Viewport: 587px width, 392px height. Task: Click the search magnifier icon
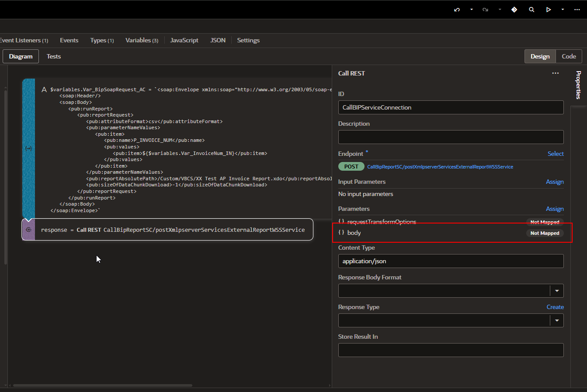point(531,10)
